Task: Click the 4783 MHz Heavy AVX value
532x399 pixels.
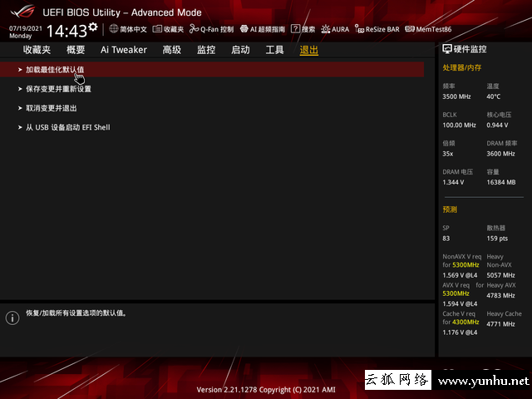Action: (x=500, y=296)
